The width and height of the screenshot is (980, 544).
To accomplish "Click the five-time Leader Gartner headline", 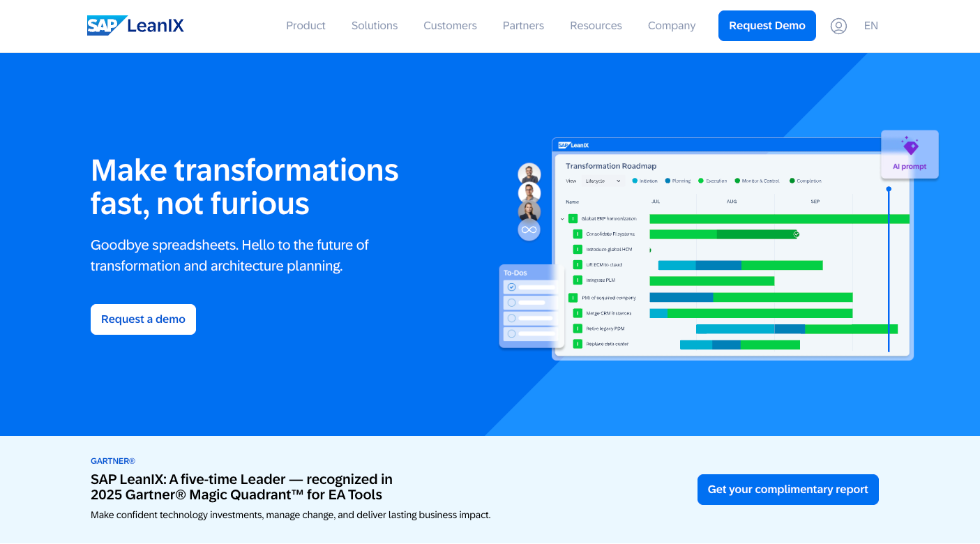I will coord(241,487).
